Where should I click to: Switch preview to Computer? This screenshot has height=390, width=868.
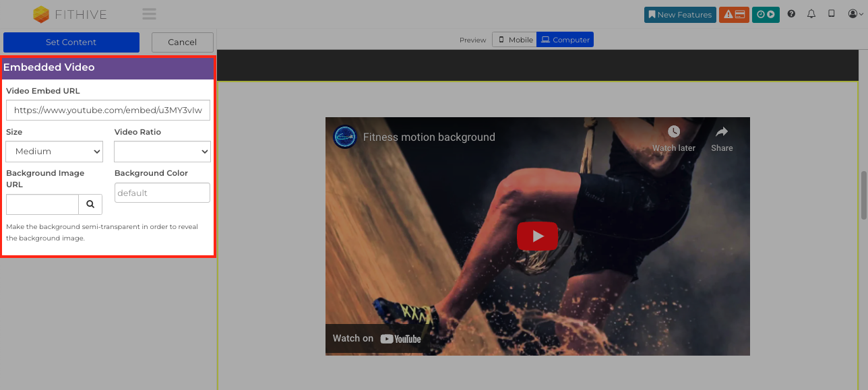(x=565, y=40)
